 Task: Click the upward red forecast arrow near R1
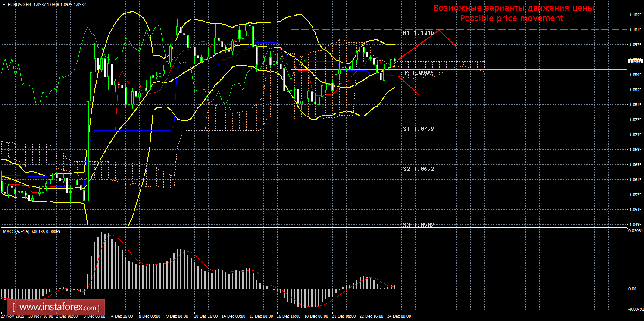[x=417, y=45]
